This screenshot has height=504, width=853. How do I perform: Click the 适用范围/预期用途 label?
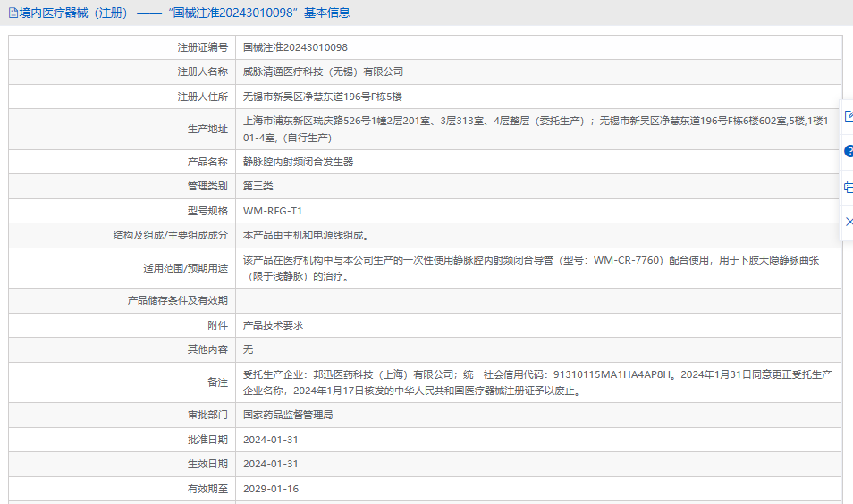185,268
